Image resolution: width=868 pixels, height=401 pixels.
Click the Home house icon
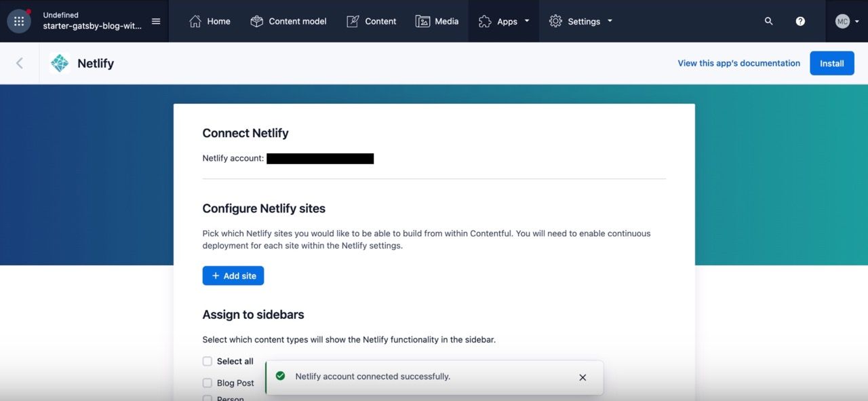195,21
